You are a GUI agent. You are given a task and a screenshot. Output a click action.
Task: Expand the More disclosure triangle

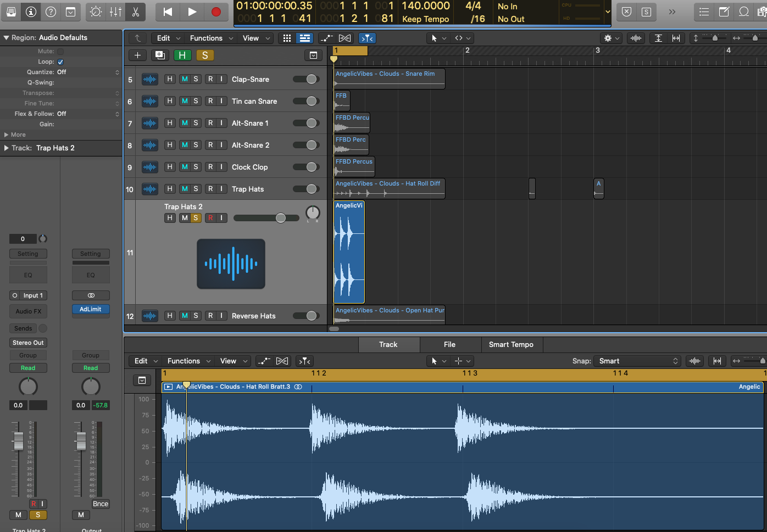(7, 135)
